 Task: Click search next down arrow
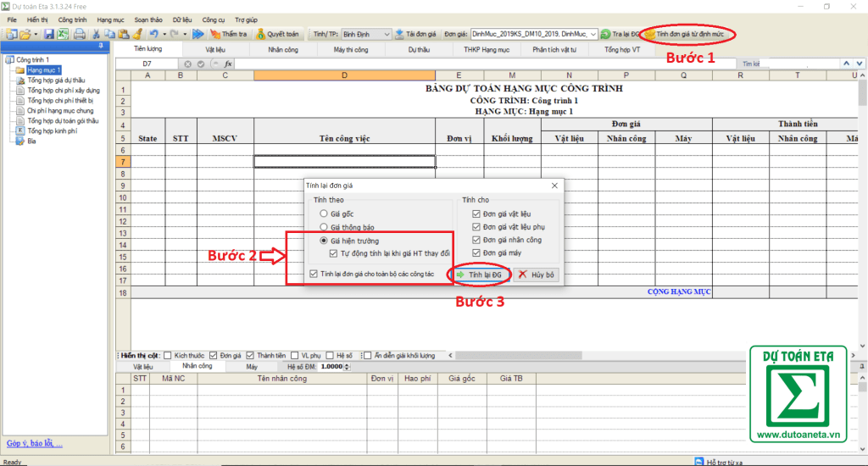[860, 64]
